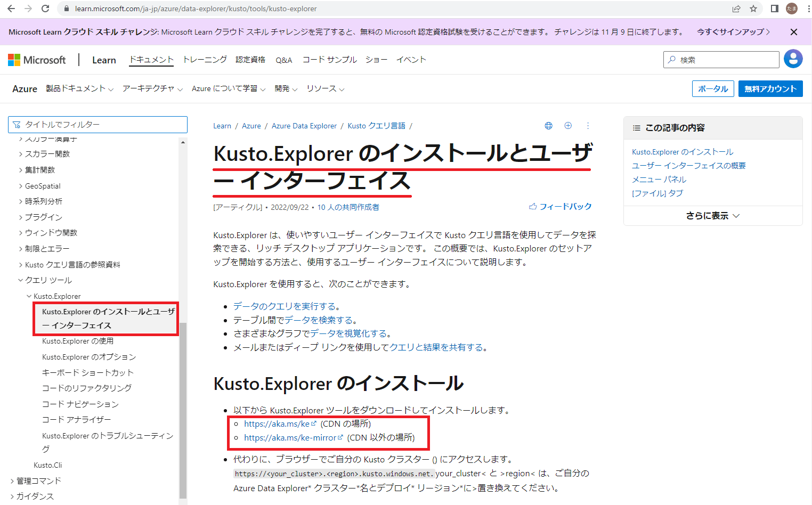812x505 pixels.
Task: Click the title filter input field
Action: tap(98, 125)
